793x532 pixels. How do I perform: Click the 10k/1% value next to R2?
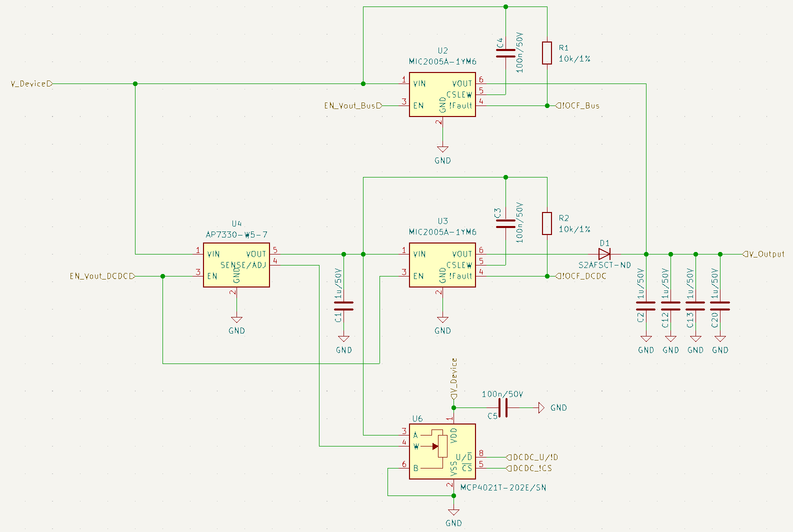(574, 229)
